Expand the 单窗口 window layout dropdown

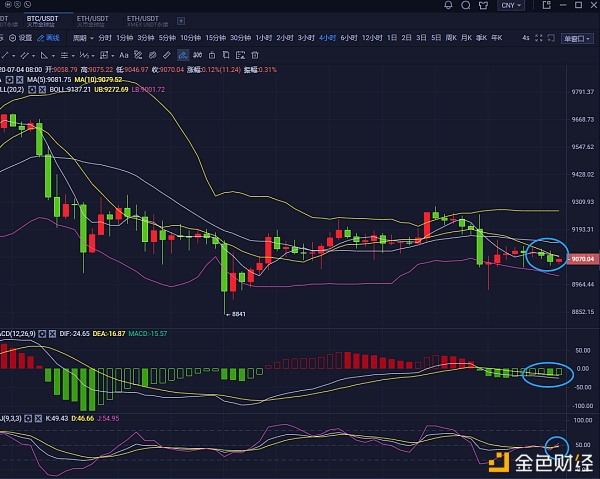click(x=574, y=38)
